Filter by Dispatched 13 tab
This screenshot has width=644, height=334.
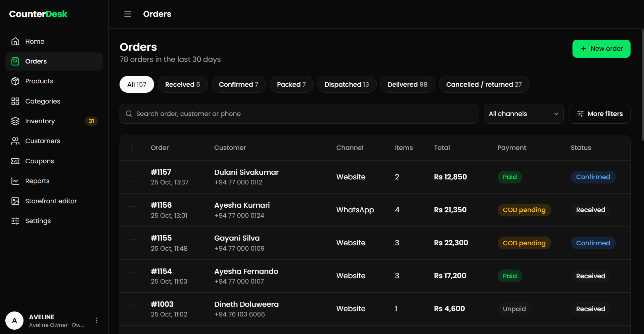347,84
